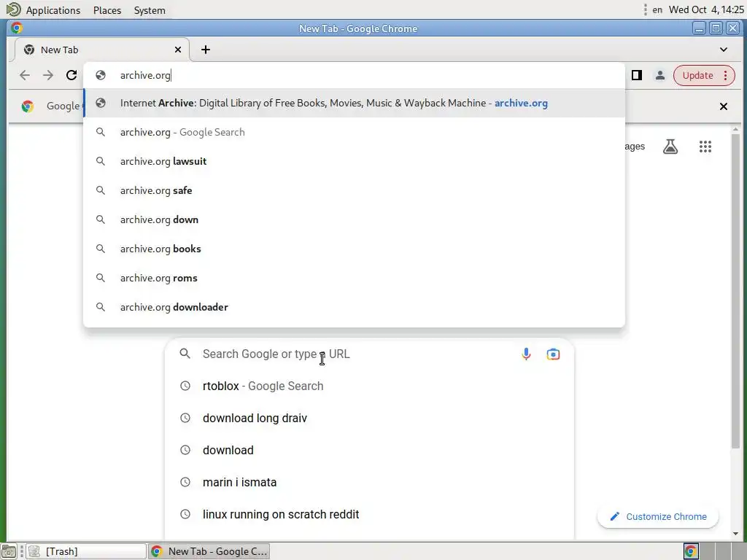
Task: Select the New Tab browser tab
Action: pyautogui.click(x=102, y=50)
